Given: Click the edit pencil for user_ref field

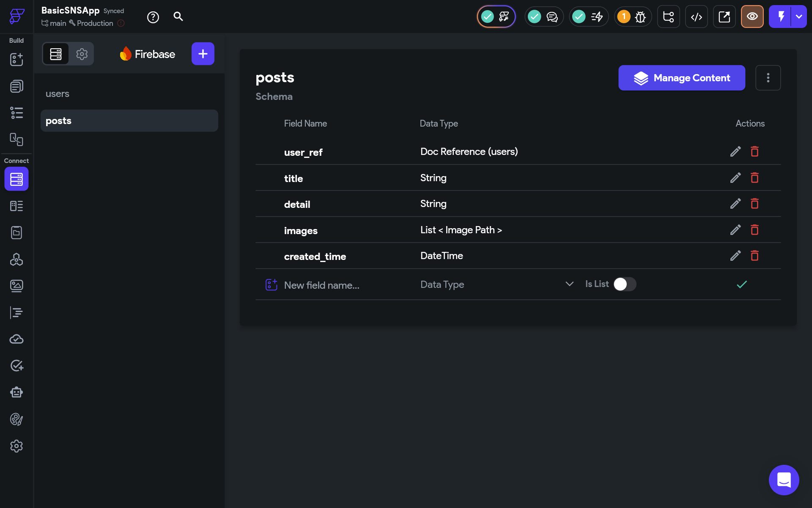Looking at the screenshot, I should (735, 152).
